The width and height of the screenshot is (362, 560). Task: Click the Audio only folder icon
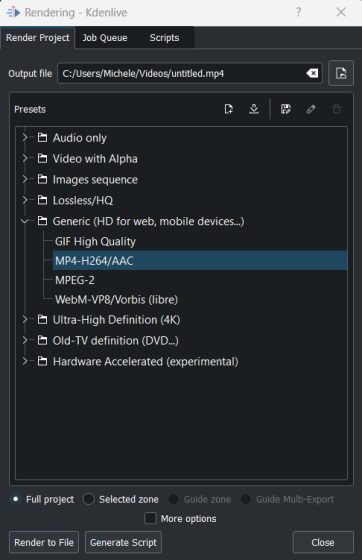(42, 138)
